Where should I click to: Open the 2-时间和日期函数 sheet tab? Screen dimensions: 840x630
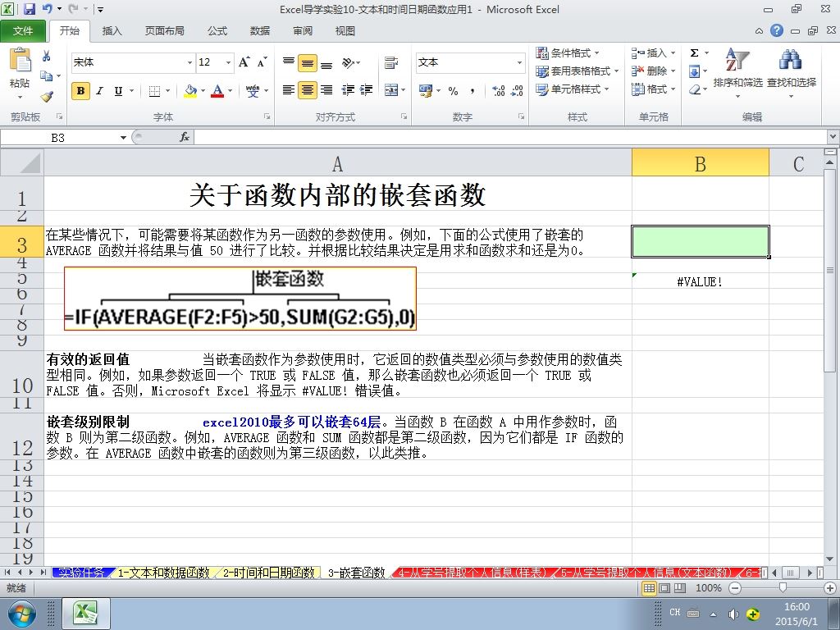pyautogui.click(x=268, y=573)
